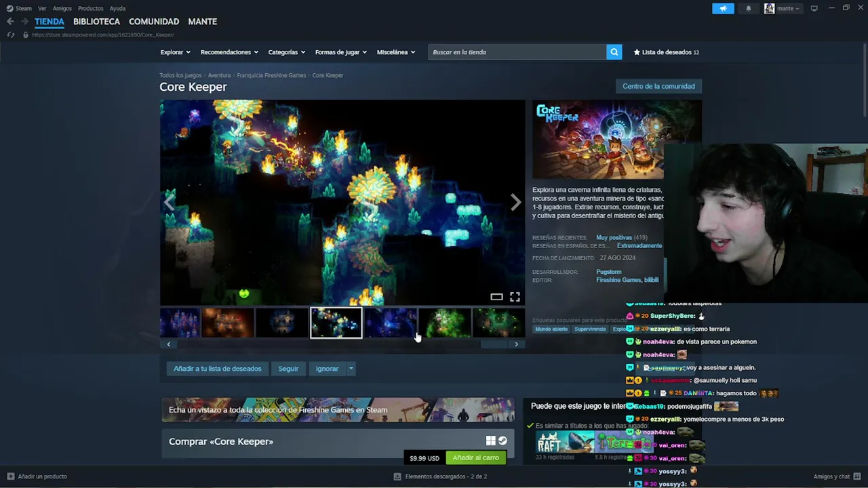The height and width of the screenshot is (488, 868).
Task: Click the Core Keeper capsule header image
Action: 617,140
